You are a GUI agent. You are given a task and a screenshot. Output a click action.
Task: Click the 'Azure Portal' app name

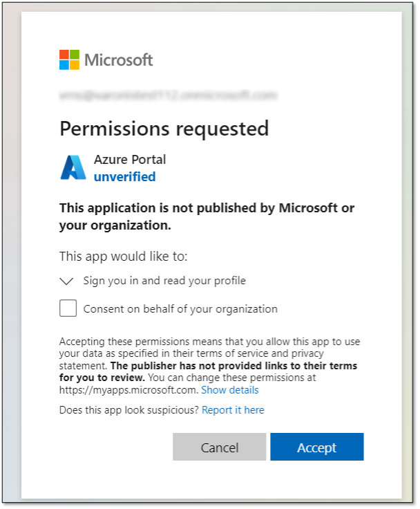[130, 160]
